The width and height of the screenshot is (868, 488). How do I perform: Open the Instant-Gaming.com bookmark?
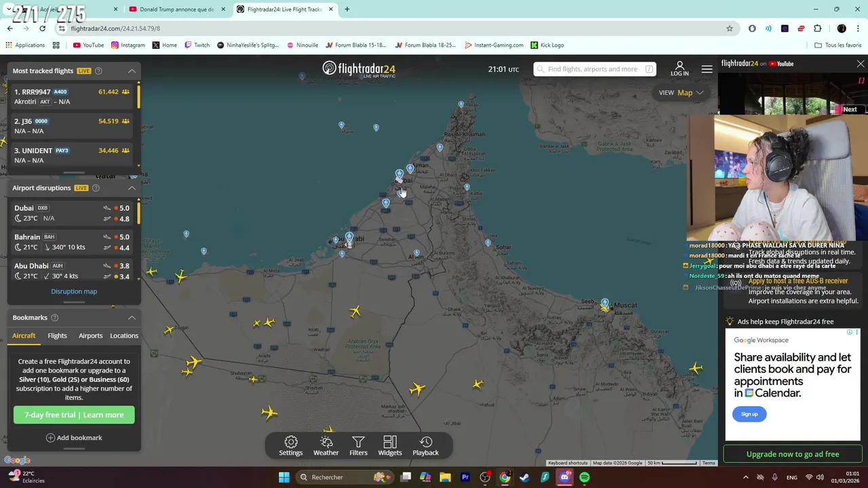[494, 45]
